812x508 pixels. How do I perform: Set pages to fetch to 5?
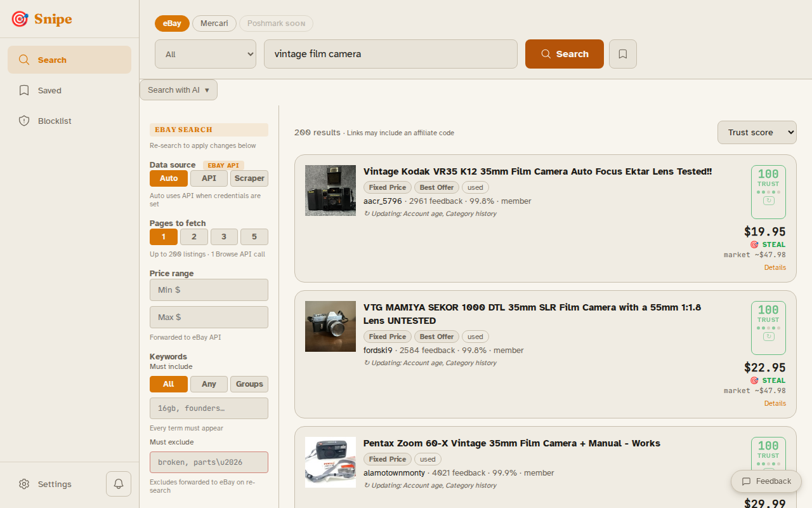[254, 237]
